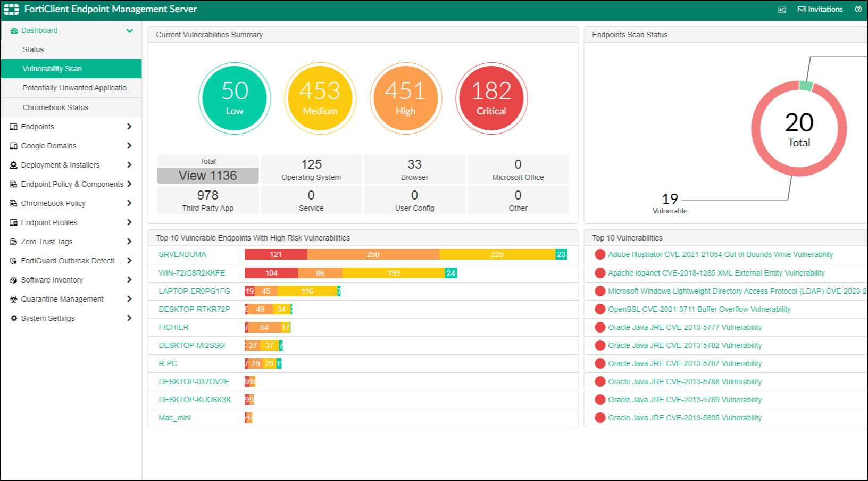Image resolution: width=868 pixels, height=481 pixels.
Task: Open Chromebook Status in the sidebar
Action: [x=55, y=107]
